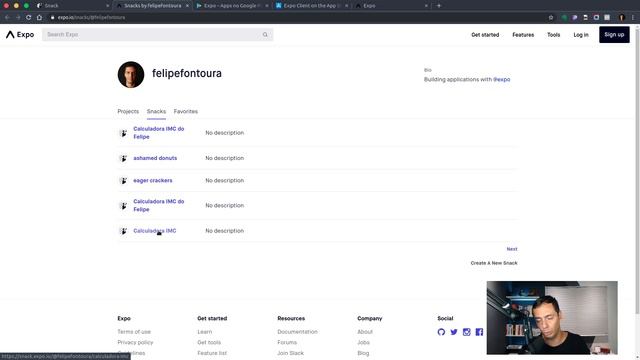Screen dimensions: 640x360
Task: Switch to the "Snack" browser tab
Action: [71, 6]
